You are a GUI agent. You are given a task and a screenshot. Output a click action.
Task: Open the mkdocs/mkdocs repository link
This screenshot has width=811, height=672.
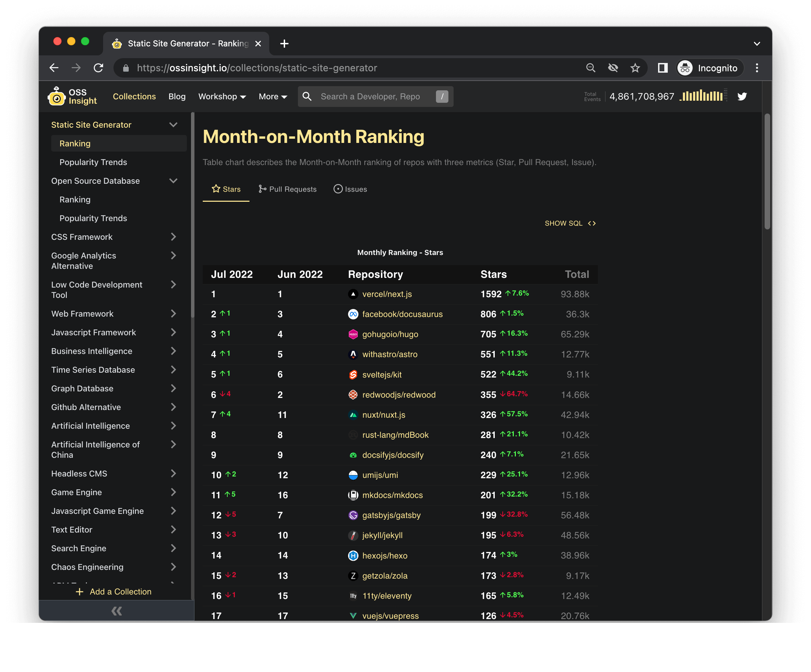pyautogui.click(x=392, y=495)
